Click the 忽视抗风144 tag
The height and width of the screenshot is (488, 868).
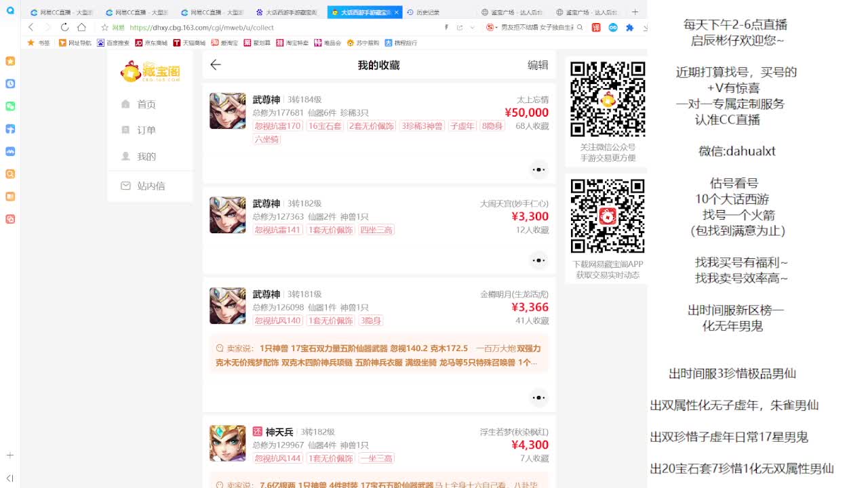pyautogui.click(x=277, y=458)
